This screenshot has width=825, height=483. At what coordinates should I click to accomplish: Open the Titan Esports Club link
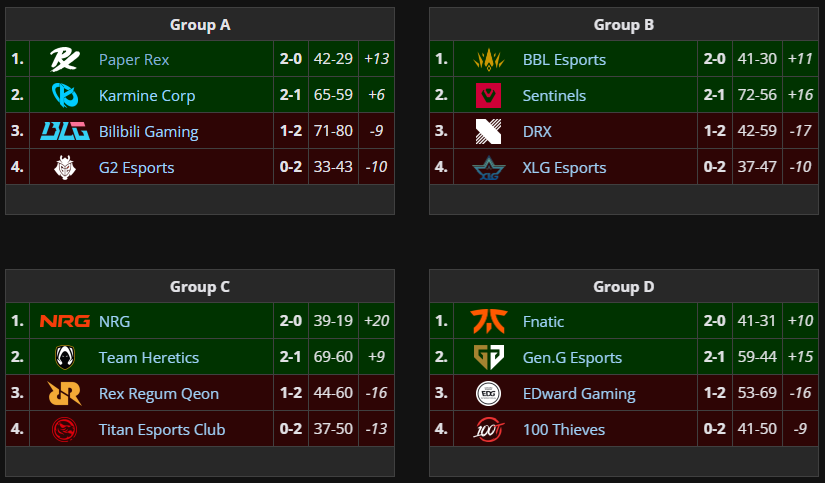pyautogui.click(x=162, y=429)
